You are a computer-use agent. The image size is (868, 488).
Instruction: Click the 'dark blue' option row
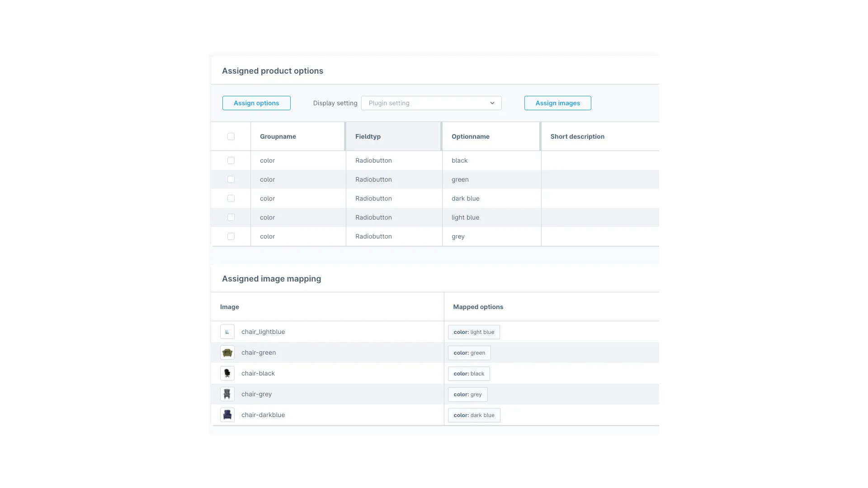click(x=465, y=198)
